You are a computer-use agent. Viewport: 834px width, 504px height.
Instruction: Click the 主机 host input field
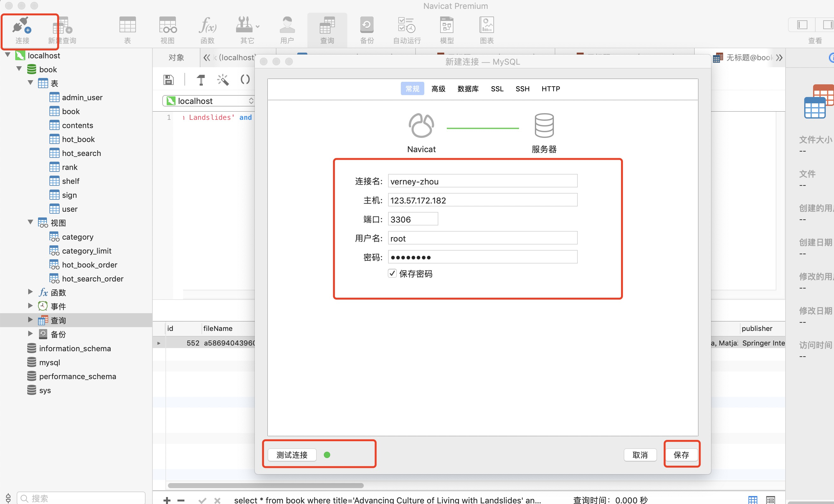482,200
